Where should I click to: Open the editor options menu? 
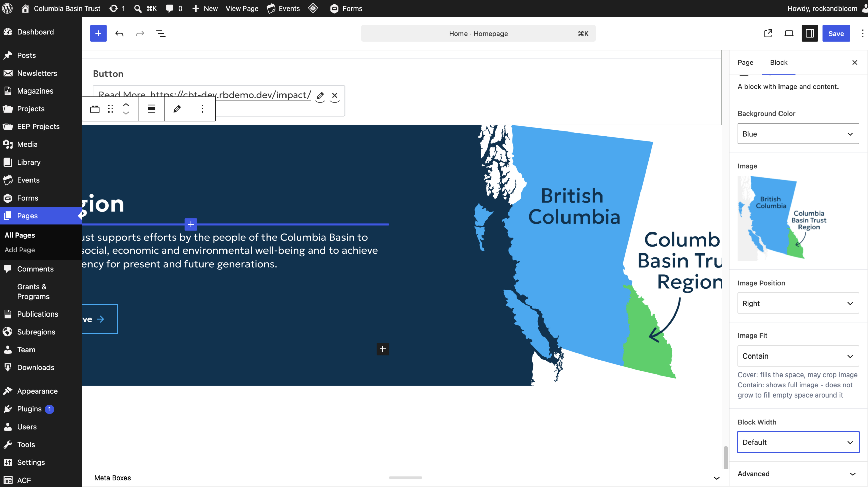[x=863, y=33]
